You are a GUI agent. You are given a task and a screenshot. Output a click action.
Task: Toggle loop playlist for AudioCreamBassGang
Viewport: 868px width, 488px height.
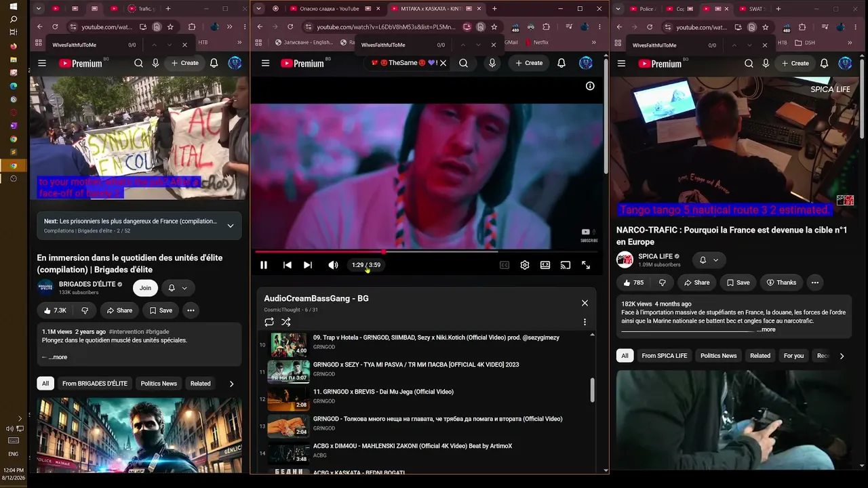pos(269,322)
